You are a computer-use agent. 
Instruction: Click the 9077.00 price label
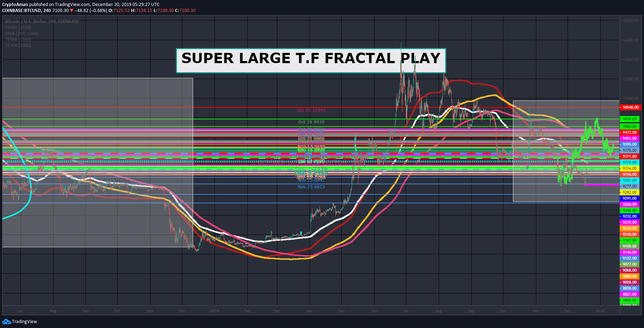pos(630,264)
